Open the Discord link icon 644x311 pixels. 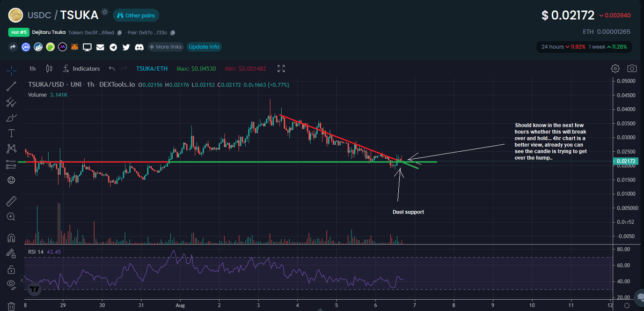coord(140,47)
